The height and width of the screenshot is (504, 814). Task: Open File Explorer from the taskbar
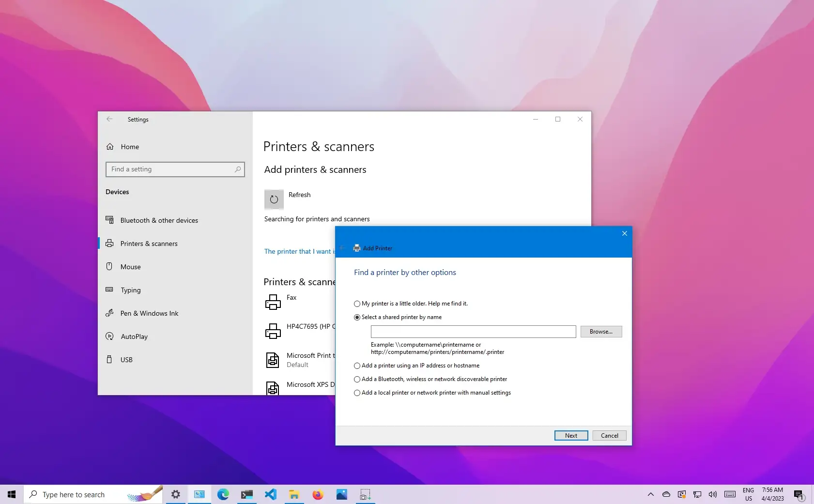tap(294, 494)
